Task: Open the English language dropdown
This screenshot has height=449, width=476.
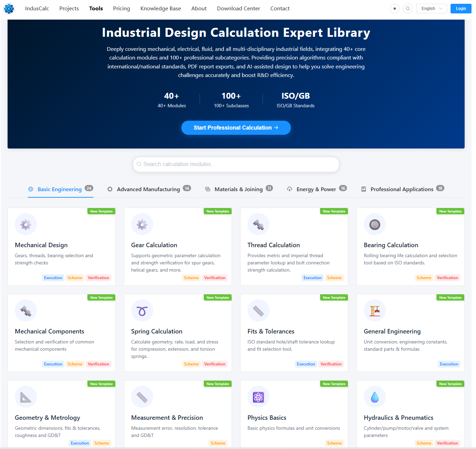Action: [431, 9]
